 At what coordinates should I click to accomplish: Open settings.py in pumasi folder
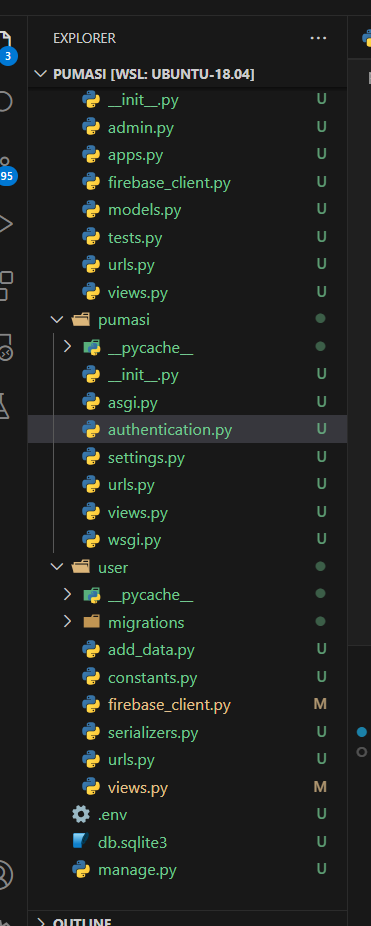point(187,457)
